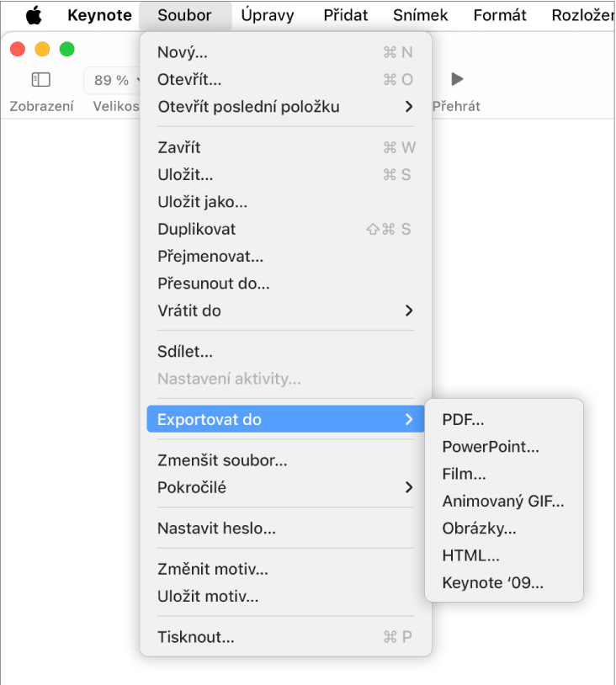Choose PowerPoint… export format
This screenshot has width=616, height=685.
pyautogui.click(x=504, y=447)
